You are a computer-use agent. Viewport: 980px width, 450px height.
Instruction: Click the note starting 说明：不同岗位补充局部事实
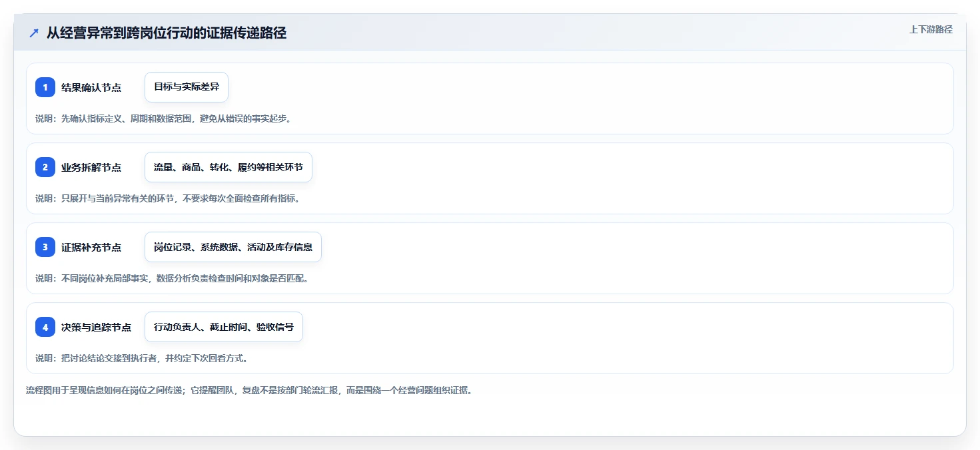(x=172, y=278)
